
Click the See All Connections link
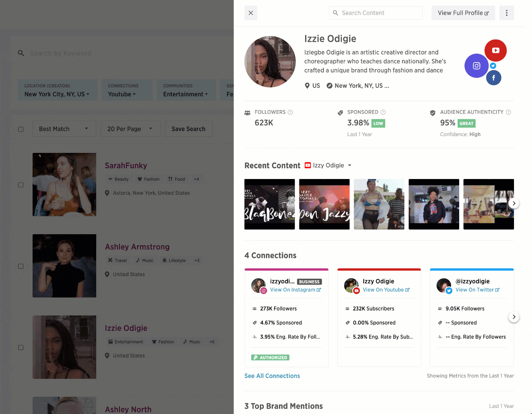coord(272,376)
